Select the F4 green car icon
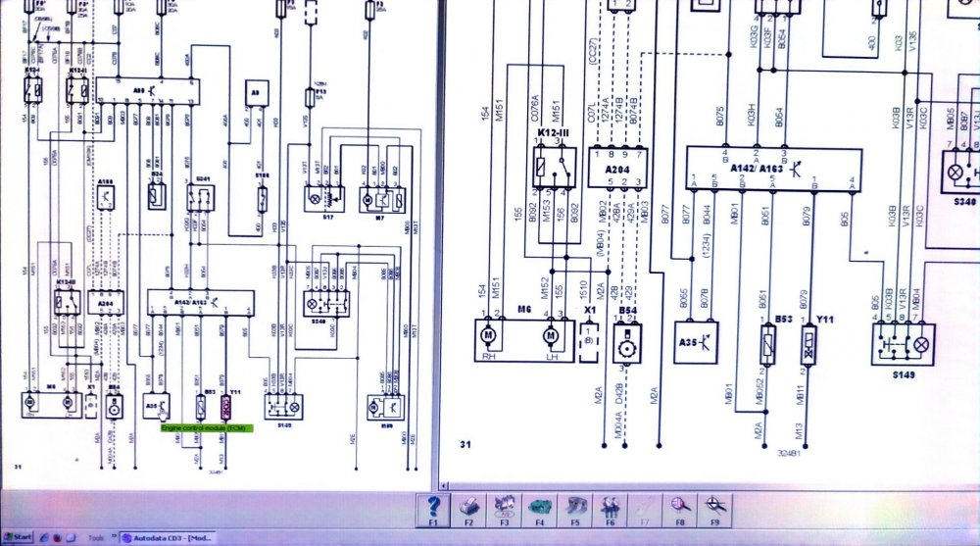The width and height of the screenshot is (980, 546). tap(539, 507)
